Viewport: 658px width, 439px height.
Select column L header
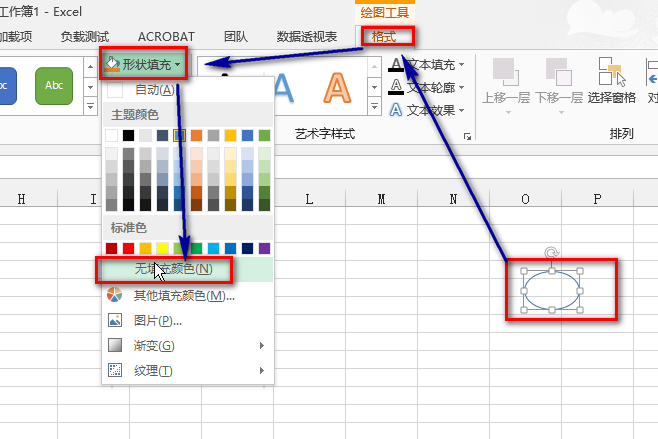(x=309, y=199)
